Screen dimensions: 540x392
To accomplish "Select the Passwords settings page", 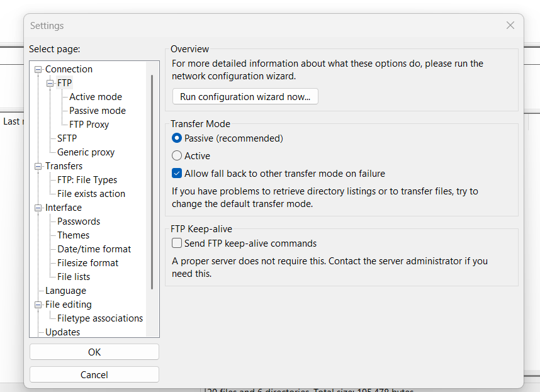I will (78, 221).
